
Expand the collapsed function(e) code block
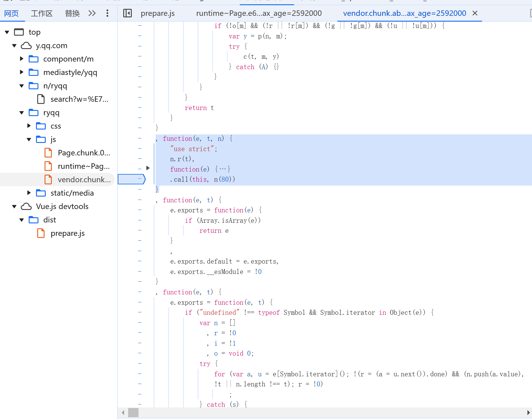(x=148, y=168)
